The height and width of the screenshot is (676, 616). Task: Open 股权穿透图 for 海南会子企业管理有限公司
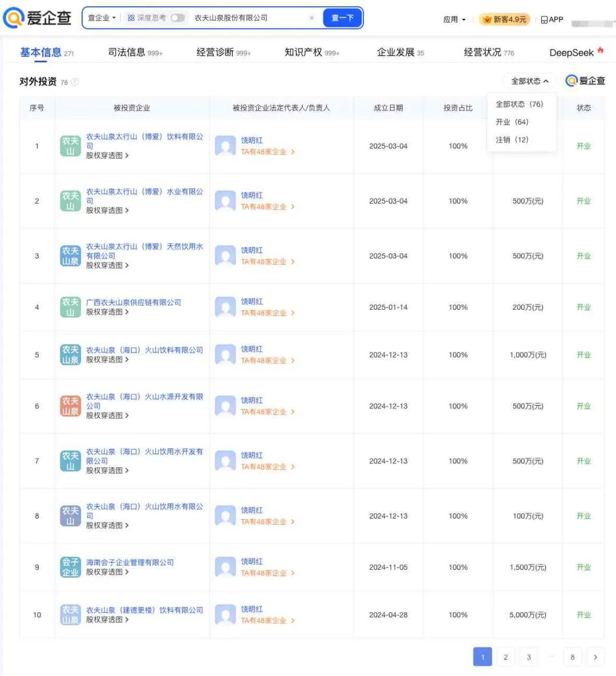tap(107, 572)
